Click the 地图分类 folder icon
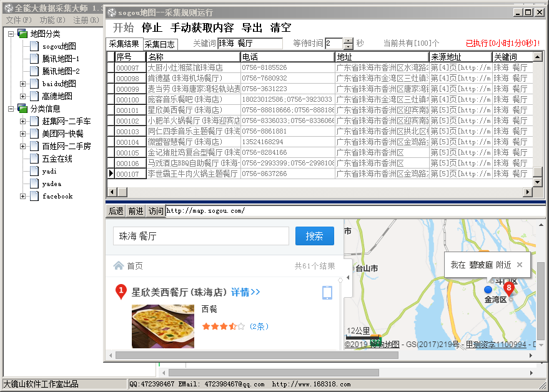549x392 pixels. tap(22, 34)
